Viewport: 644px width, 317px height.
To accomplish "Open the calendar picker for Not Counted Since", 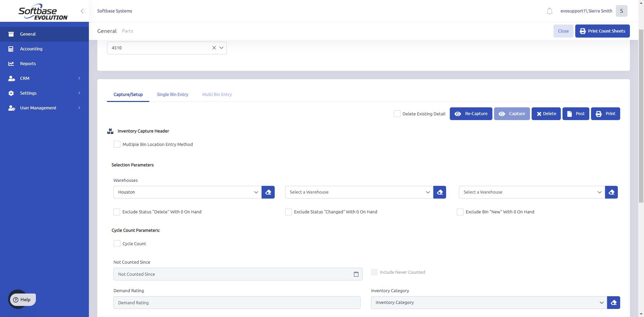I will [x=356, y=274].
